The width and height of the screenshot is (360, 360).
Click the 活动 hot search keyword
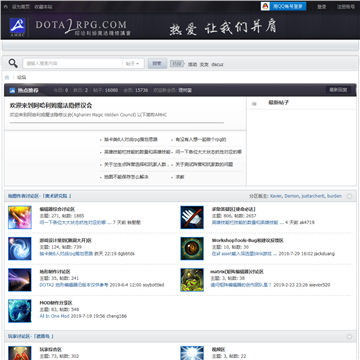(192, 64)
